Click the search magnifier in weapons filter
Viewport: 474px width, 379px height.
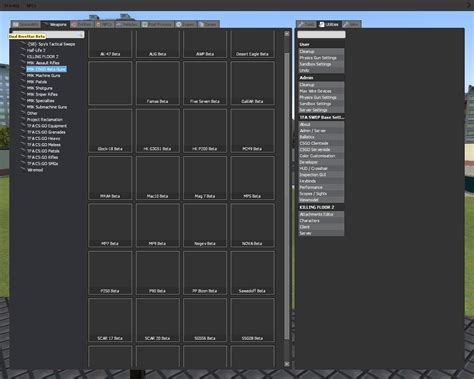(81, 35)
